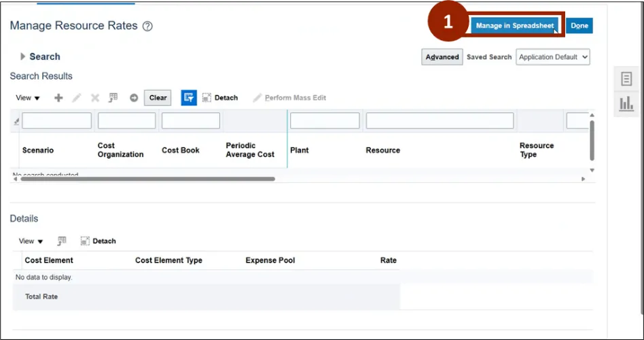Screen dimensions: 644x340
Task: Click the clear filter eraser icon
Action: pyautogui.click(x=16, y=121)
